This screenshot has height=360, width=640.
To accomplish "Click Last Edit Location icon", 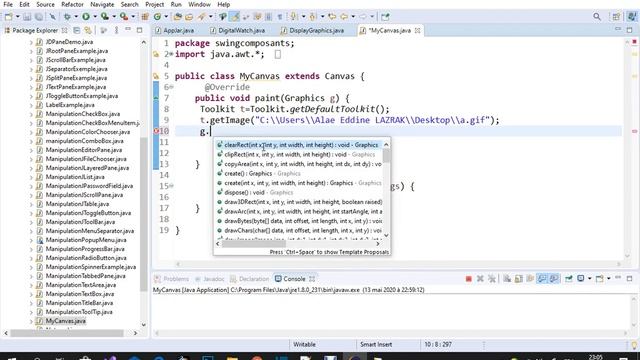I will (332, 17).
